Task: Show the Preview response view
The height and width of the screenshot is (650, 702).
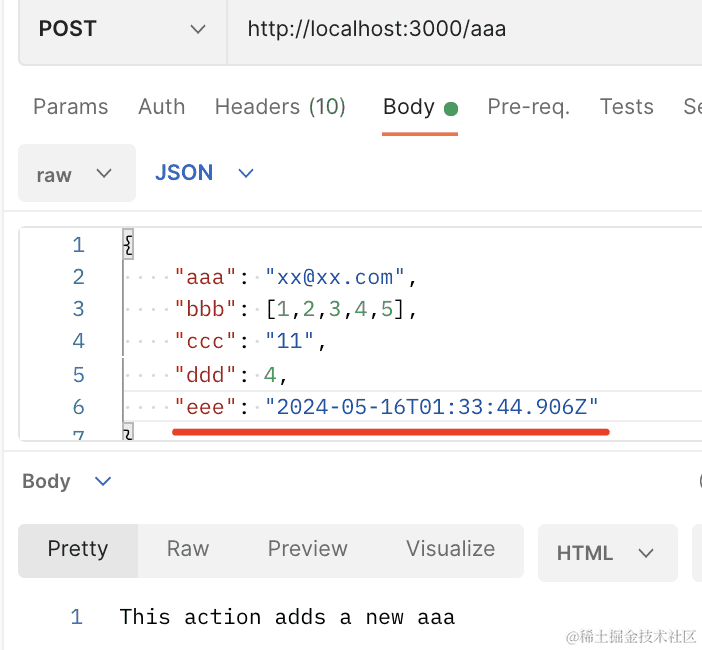Action: 307,549
